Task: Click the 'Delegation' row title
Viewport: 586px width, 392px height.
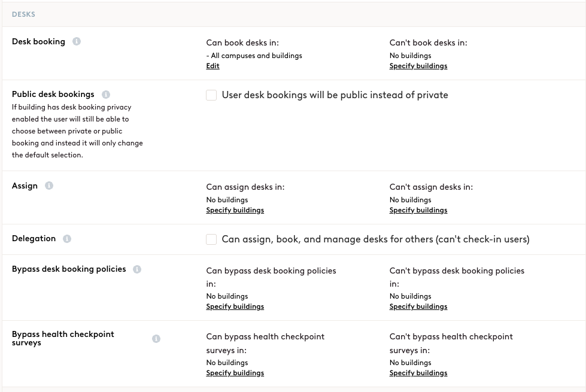Action: 34,238
